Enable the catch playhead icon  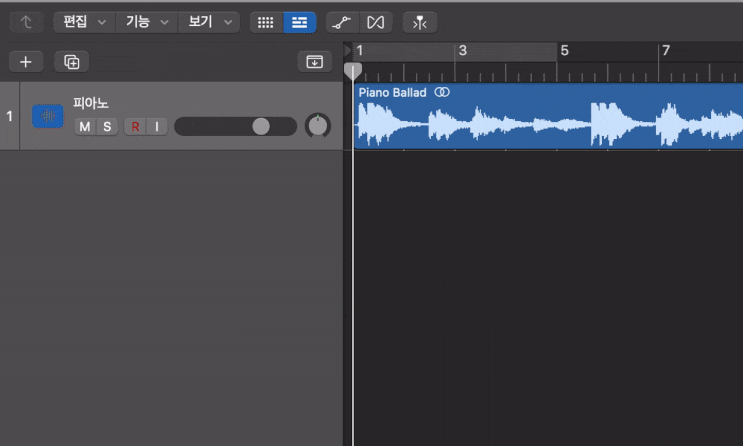point(419,22)
